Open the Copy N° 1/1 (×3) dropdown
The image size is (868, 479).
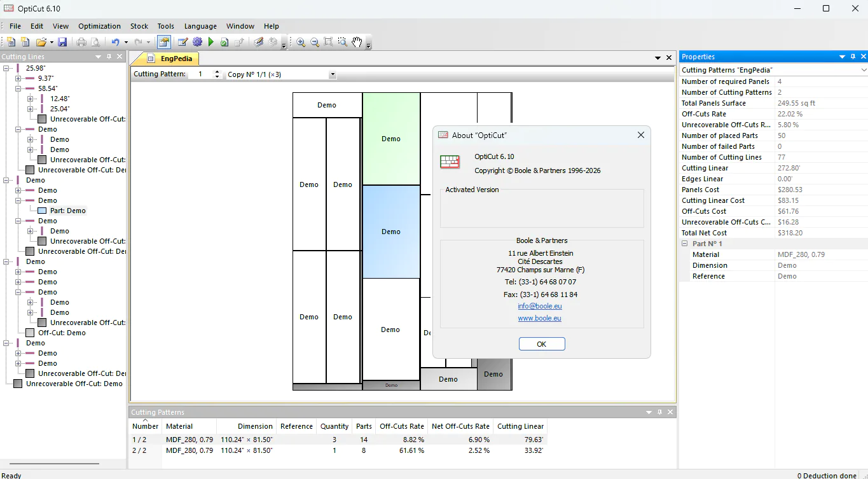pyautogui.click(x=332, y=74)
